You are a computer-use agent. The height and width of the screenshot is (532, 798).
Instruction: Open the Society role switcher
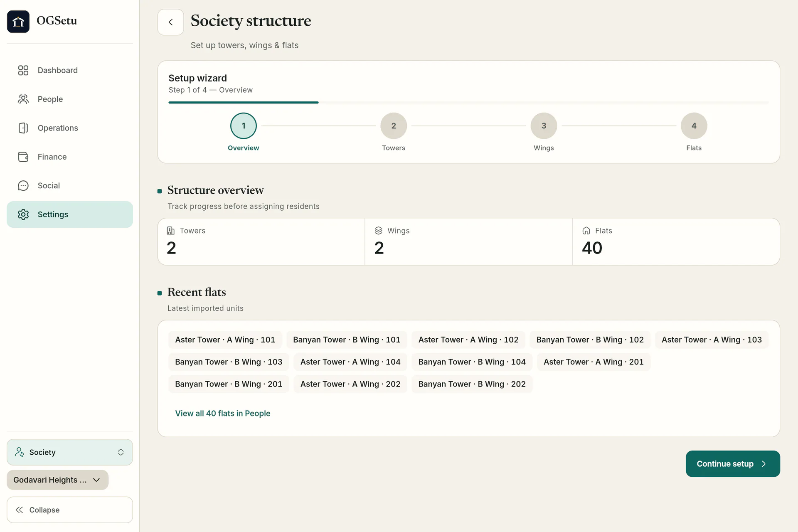pyautogui.click(x=70, y=452)
